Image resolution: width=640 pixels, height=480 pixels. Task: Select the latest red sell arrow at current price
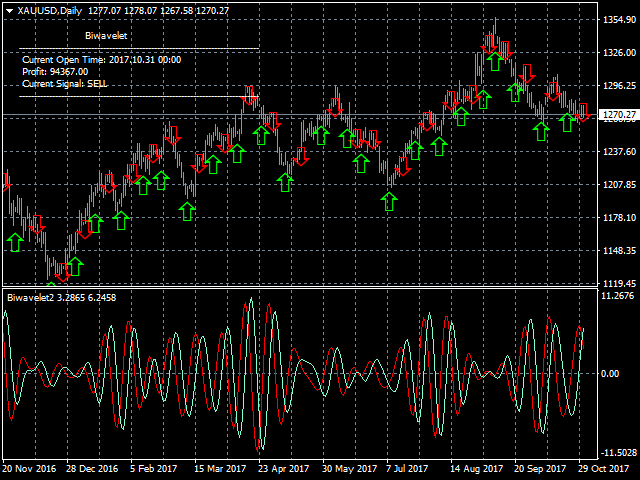point(583,113)
